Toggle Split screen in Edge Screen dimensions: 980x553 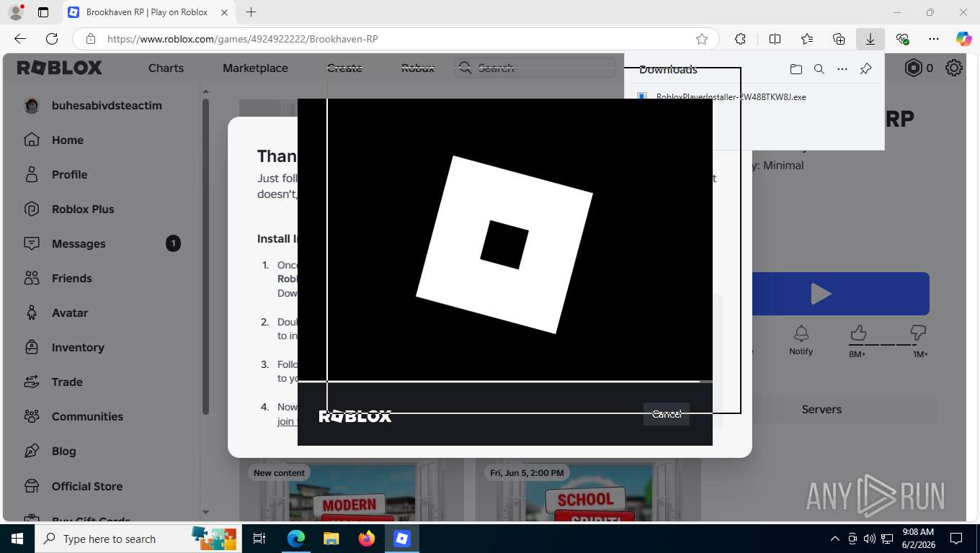(x=775, y=39)
